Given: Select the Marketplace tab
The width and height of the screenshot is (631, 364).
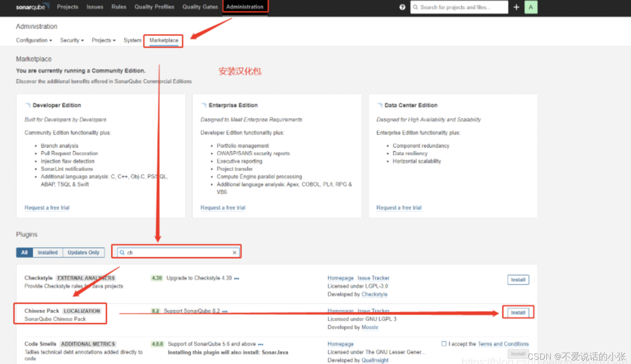Looking at the screenshot, I should (x=164, y=40).
